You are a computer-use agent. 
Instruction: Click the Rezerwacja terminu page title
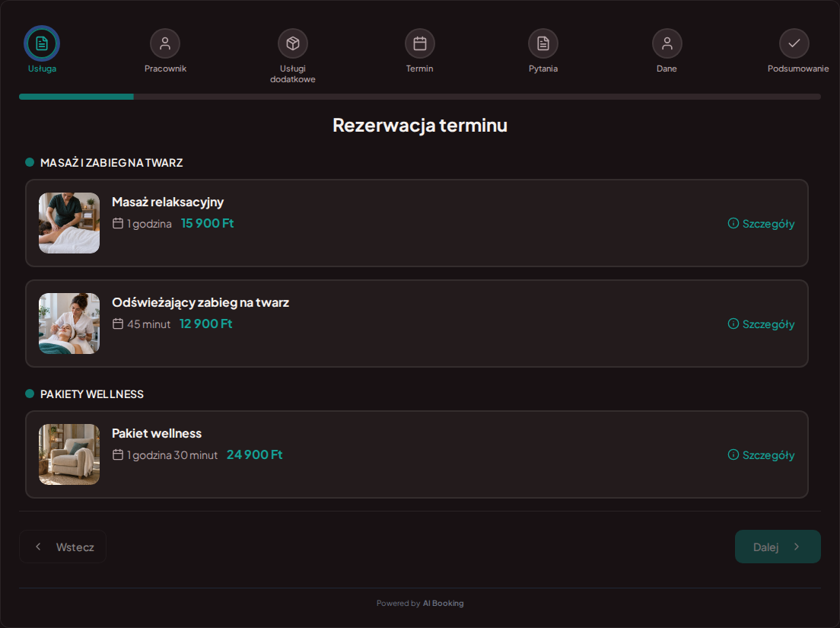coord(420,125)
